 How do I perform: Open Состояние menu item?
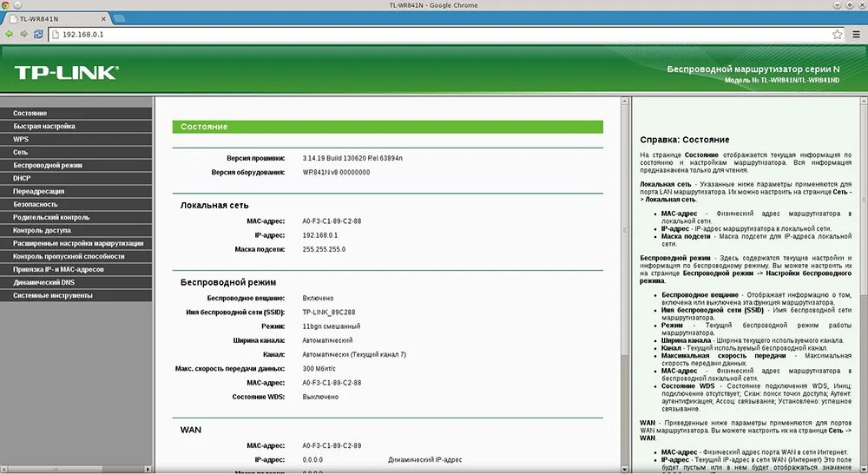pyautogui.click(x=76, y=113)
